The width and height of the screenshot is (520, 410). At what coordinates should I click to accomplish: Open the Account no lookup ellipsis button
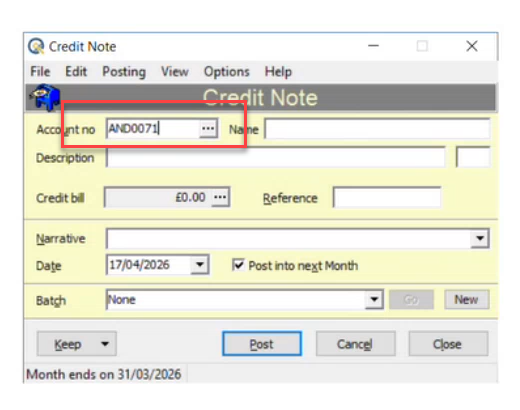coord(208,128)
